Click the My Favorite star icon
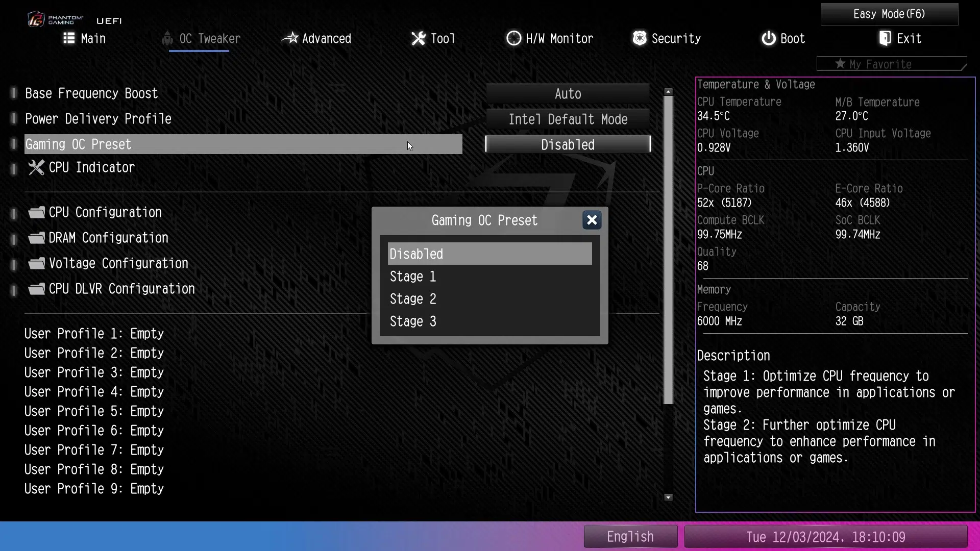Screen dimensions: 980x551 (840, 64)
